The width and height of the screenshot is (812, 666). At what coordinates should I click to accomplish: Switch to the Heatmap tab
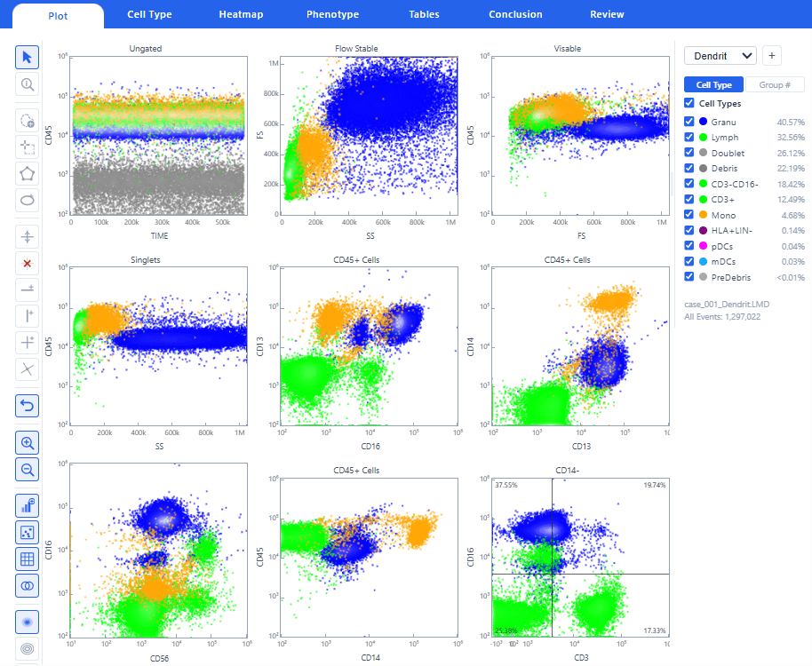(x=241, y=14)
